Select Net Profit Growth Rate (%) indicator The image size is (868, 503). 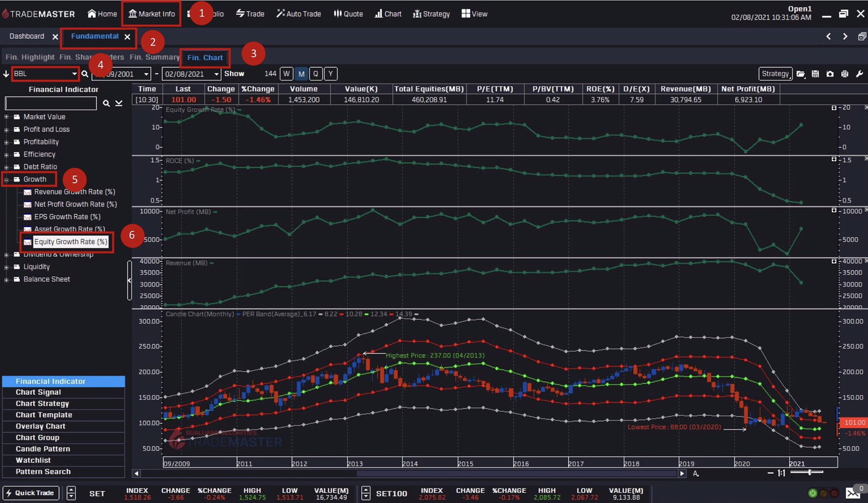click(75, 204)
